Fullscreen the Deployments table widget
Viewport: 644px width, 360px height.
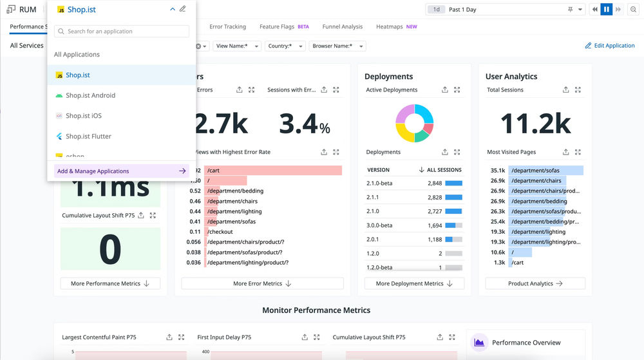point(457,152)
